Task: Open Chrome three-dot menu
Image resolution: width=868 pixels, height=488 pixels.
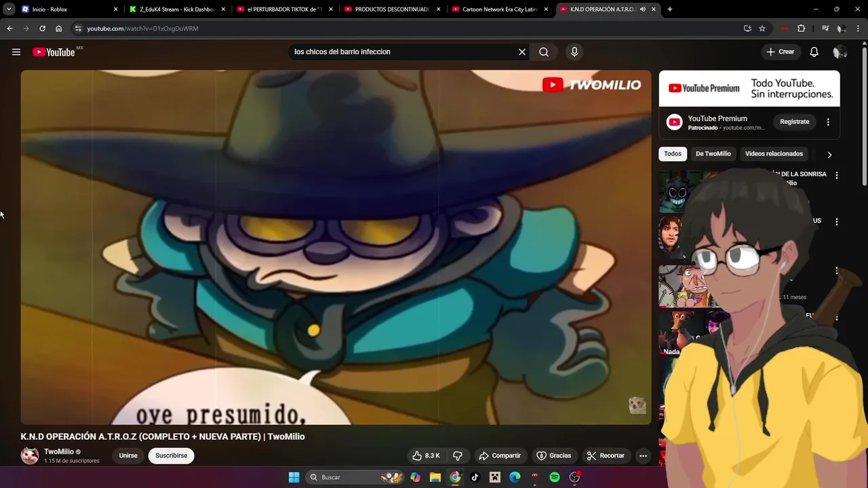Action: (x=859, y=28)
